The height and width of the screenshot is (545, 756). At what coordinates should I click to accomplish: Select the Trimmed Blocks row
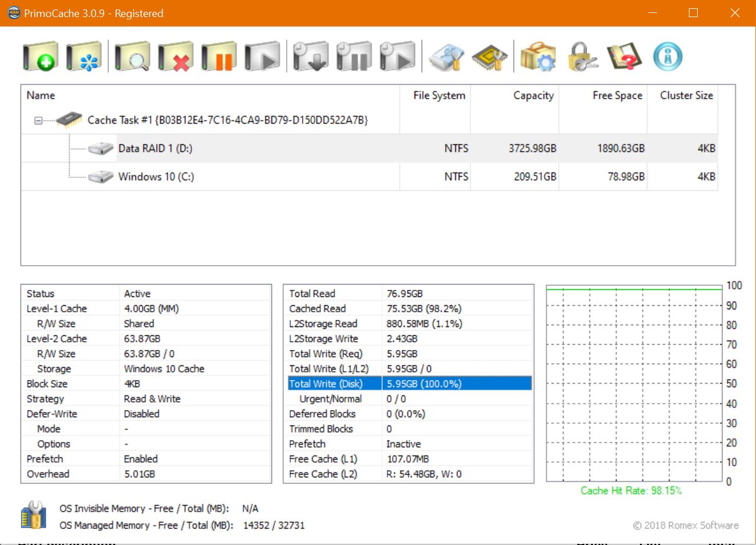[x=409, y=429]
